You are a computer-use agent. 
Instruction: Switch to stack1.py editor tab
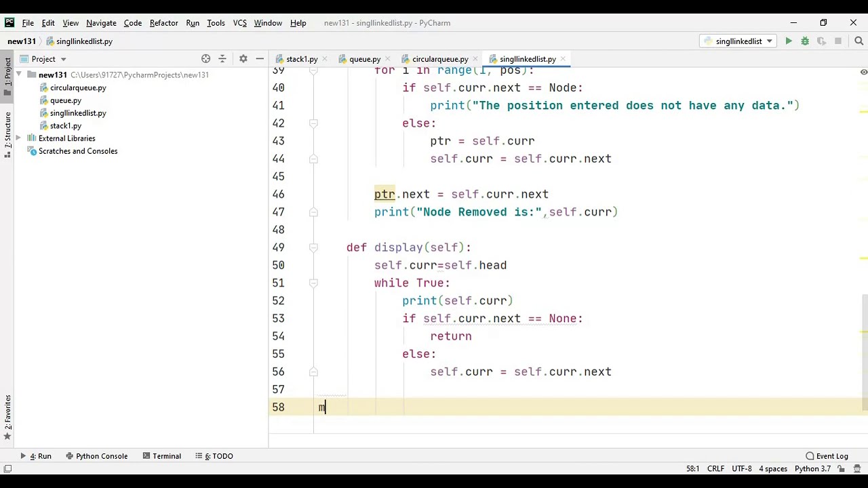(x=302, y=60)
